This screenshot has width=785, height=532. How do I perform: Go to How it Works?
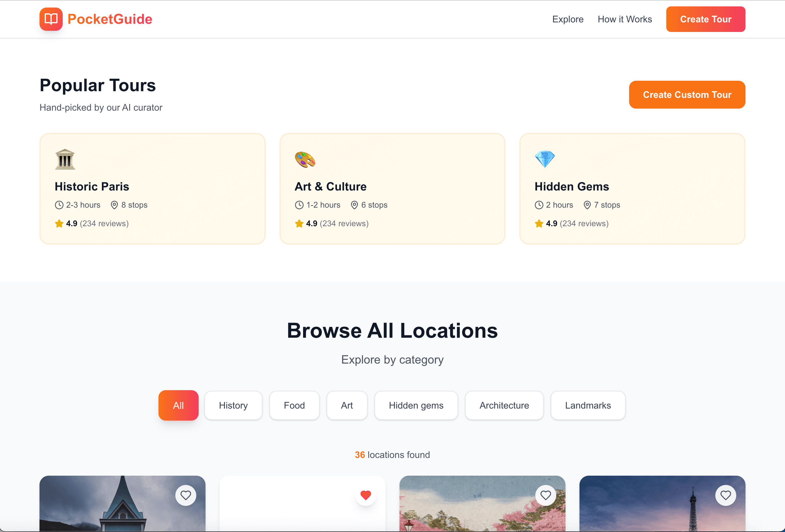click(x=624, y=19)
